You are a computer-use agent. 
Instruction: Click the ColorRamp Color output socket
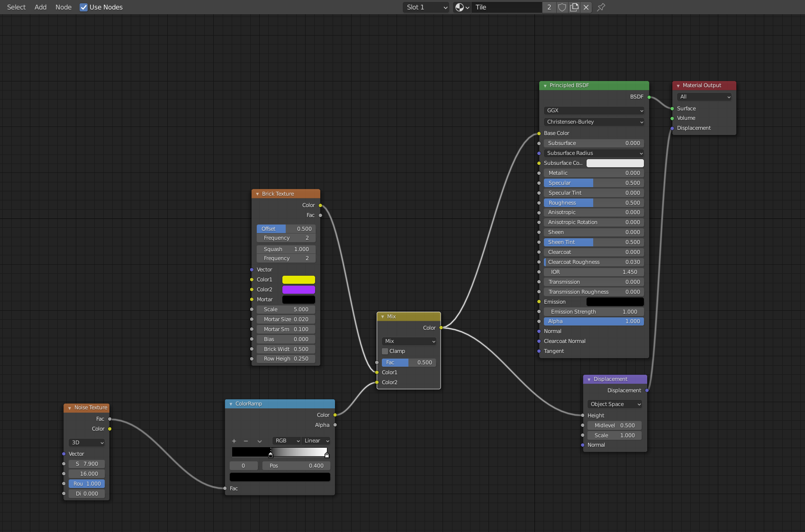click(335, 415)
